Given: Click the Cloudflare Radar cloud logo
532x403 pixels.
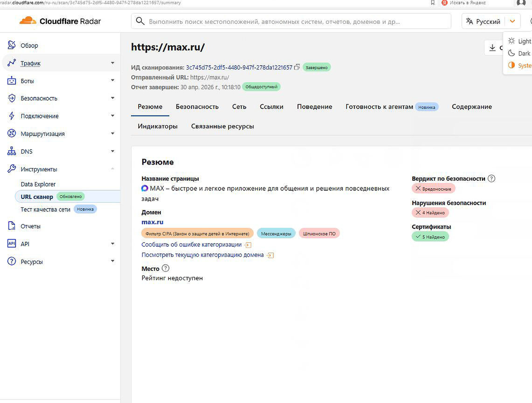Looking at the screenshot, I should [28, 21].
